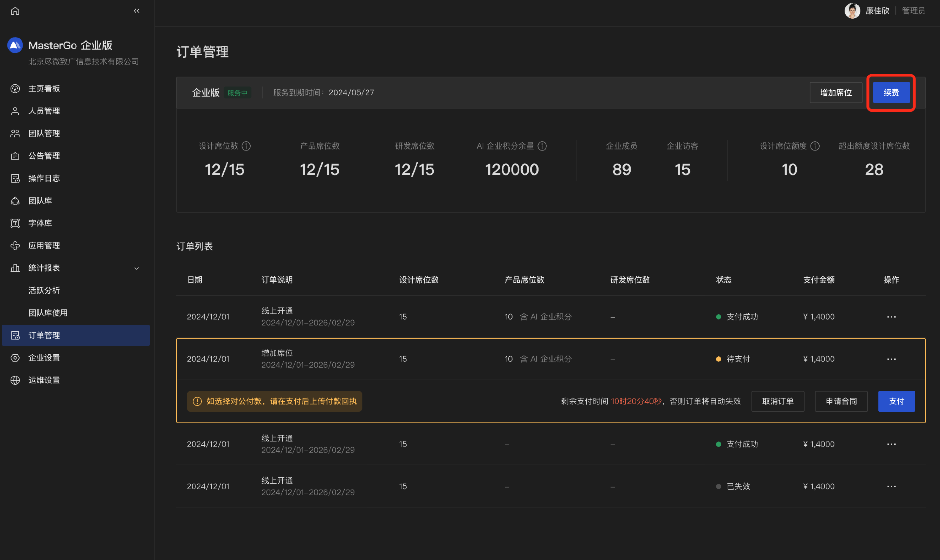This screenshot has height=560, width=940.
Task: Click info icon next to 设计席位数
Action: point(246,146)
